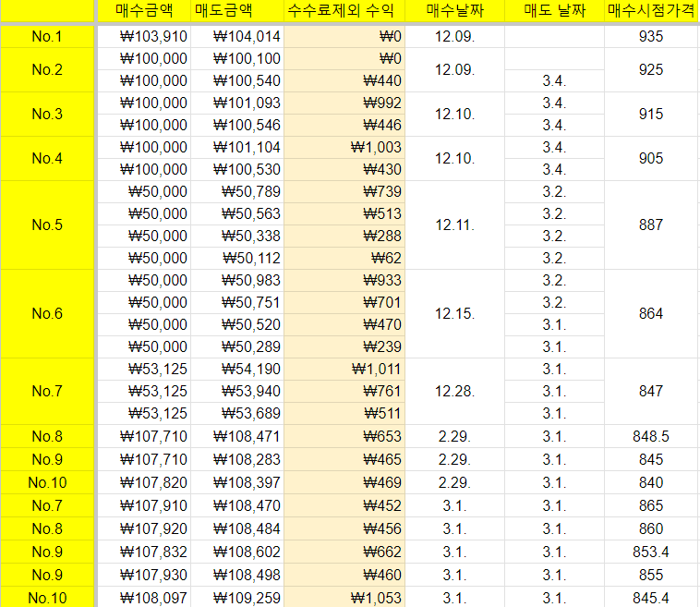Click the buy amount ₩107,832
The width and height of the screenshot is (700, 607).
click(x=144, y=552)
